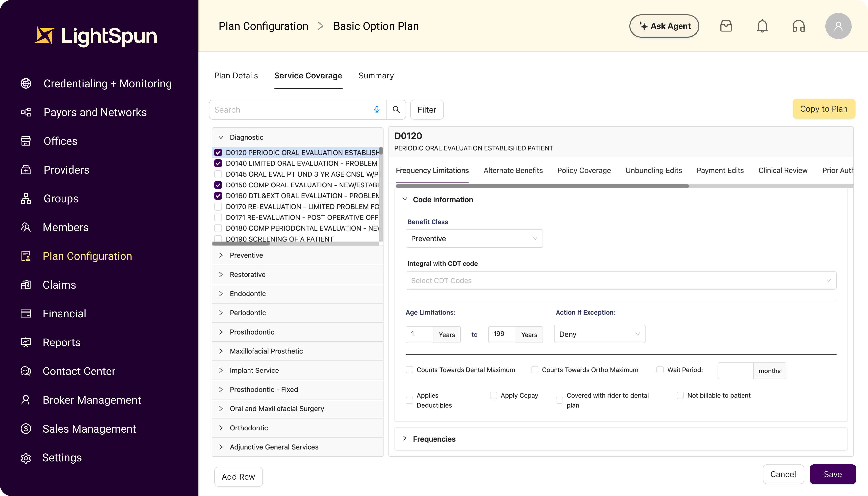This screenshot has width=868, height=496.
Task: Open the Policy Coverage tab
Action: coord(584,170)
